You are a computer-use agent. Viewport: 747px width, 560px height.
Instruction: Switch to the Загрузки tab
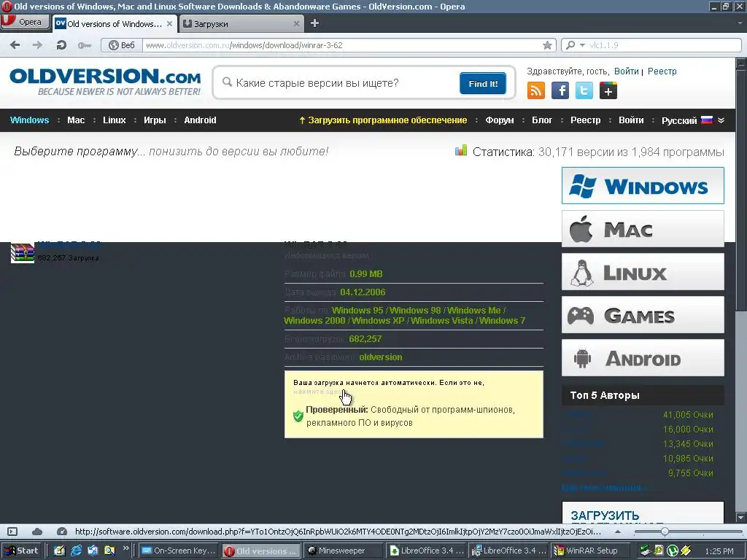[241, 24]
